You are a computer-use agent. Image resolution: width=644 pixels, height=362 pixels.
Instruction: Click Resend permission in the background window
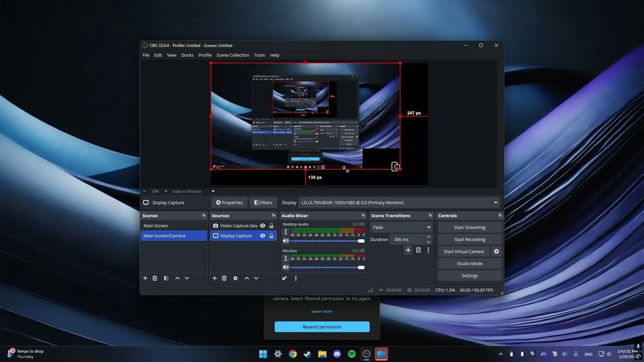click(x=322, y=327)
